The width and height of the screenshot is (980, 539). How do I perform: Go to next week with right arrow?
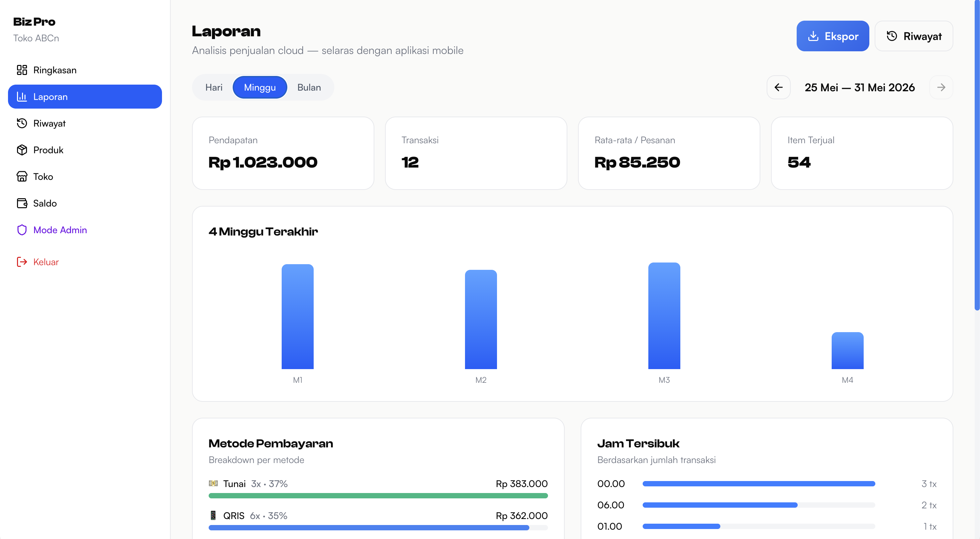(941, 87)
